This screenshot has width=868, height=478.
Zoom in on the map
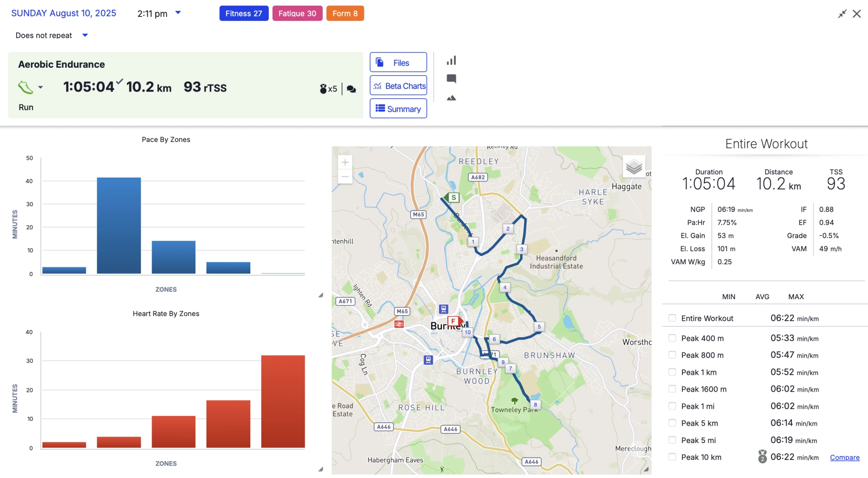pyautogui.click(x=345, y=162)
